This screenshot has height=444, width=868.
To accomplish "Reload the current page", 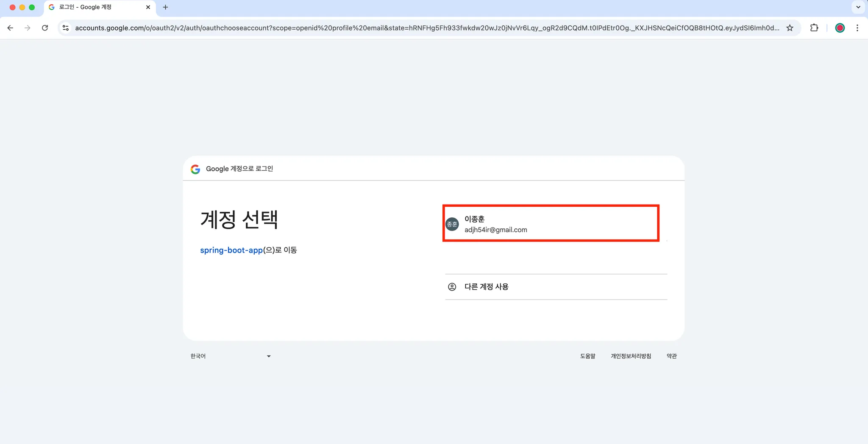I will click(x=45, y=28).
